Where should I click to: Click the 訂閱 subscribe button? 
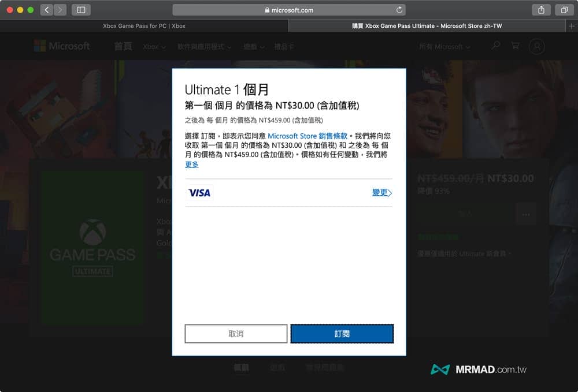[342, 334]
